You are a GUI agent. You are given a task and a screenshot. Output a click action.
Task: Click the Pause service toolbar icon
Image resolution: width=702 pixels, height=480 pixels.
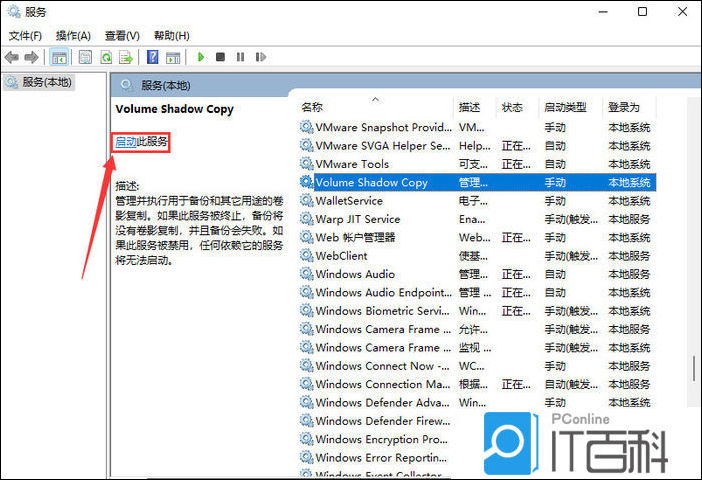point(240,57)
